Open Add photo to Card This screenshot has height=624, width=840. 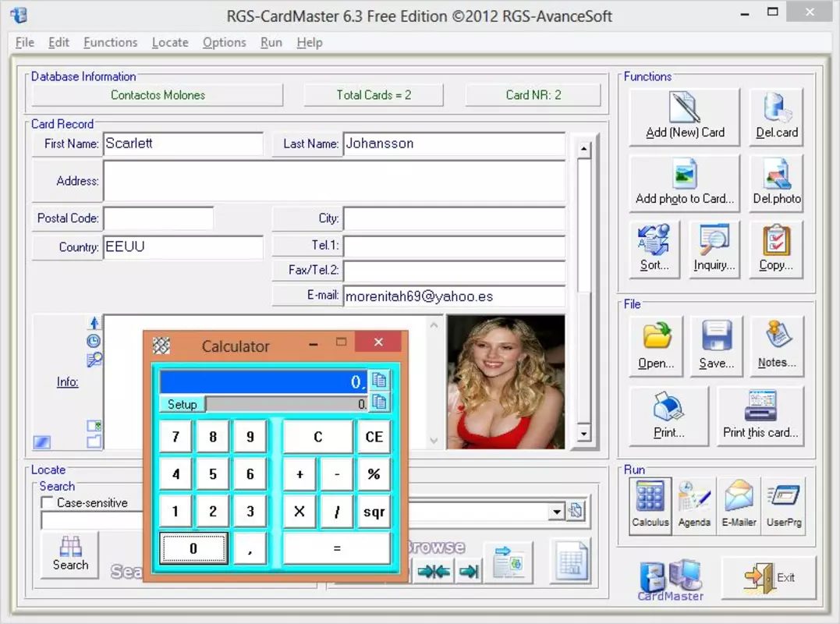coord(684,183)
